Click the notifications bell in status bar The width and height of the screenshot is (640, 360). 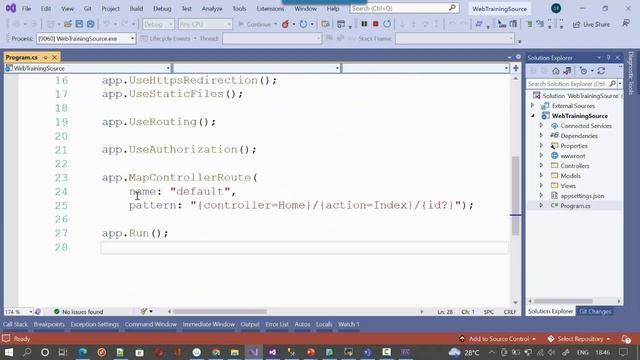pos(626,339)
